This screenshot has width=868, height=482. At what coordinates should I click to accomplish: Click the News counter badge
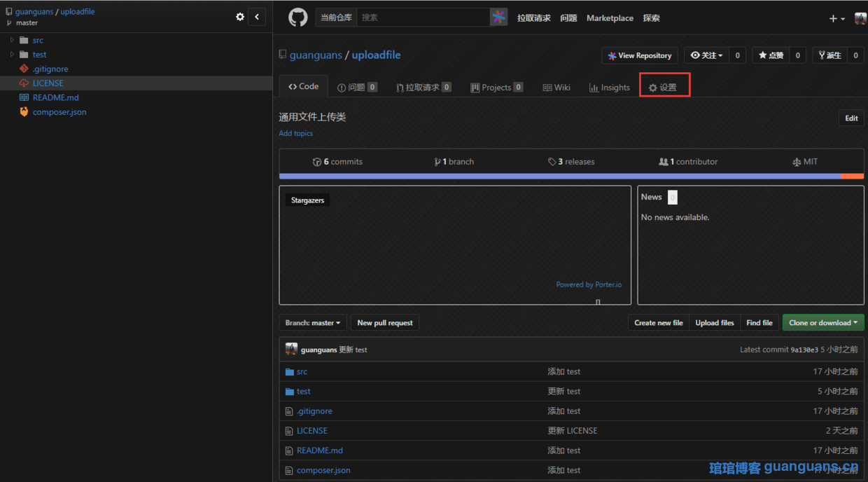(x=673, y=198)
